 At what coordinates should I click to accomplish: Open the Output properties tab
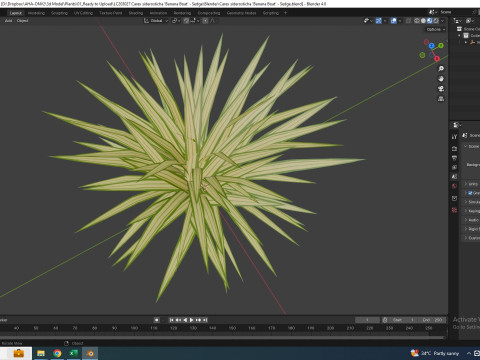coord(454,158)
